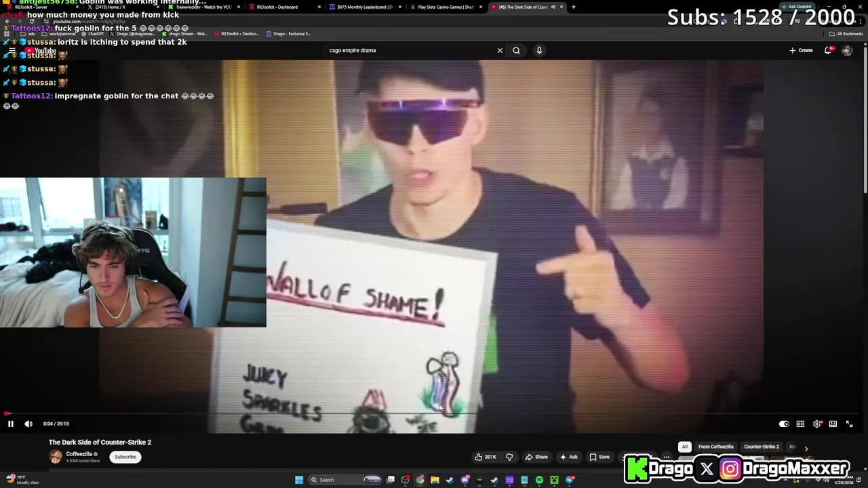Open the player settings gear
Viewport: 868px width, 488px height.
[816, 424]
